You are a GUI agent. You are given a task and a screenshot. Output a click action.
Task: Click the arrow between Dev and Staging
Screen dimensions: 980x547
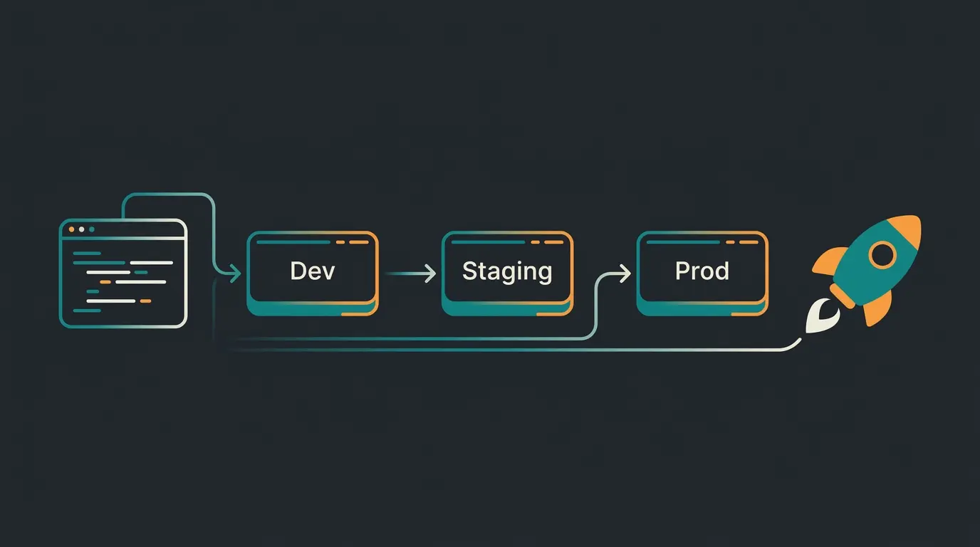410,273
